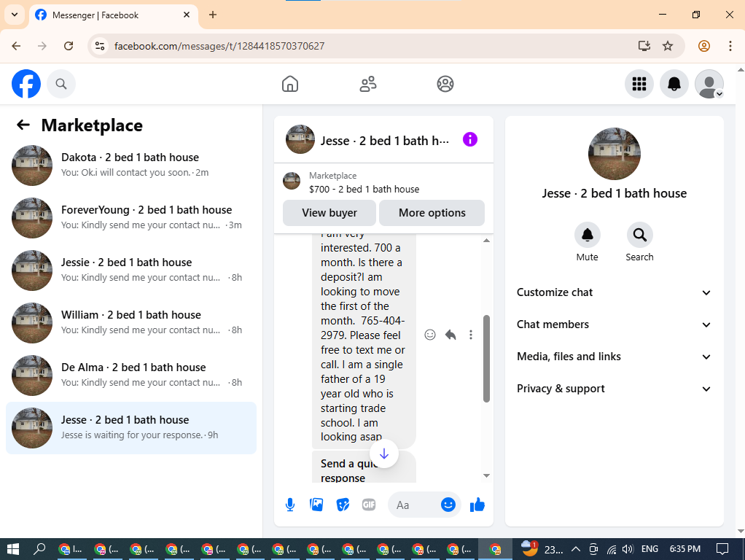The width and height of the screenshot is (745, 560).
Task: Open the De Alma conversation
Action: (131, 375)
